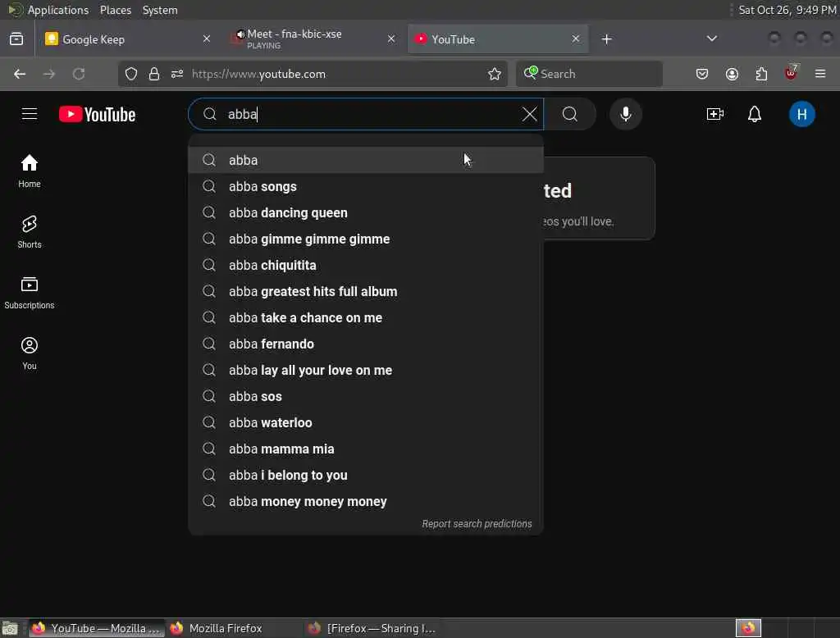This screenshot has height=638, width=840.
Task: Reload the page in Firefox
Action: [x=79, y=74]
